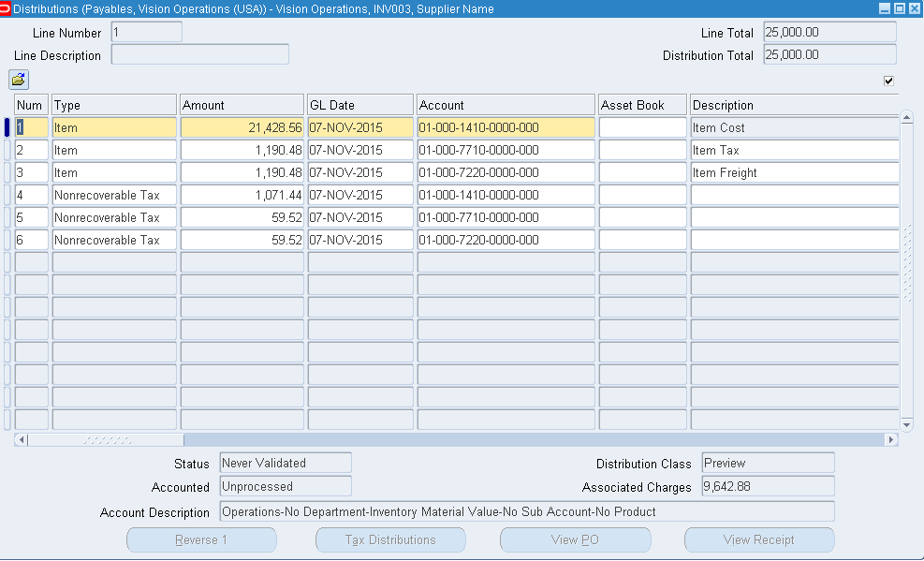Click Asset Book field in row 1
The width and height of the screenshot is (924, 561).
point(642,127)
